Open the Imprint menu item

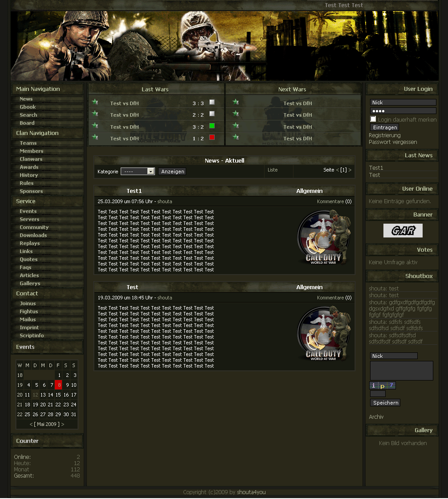coord(29,327)
